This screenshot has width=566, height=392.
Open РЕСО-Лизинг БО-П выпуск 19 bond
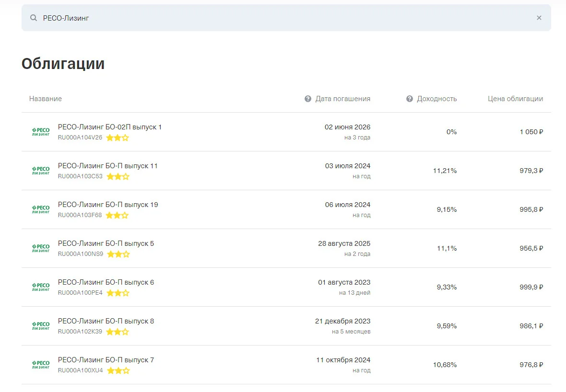pos(108,205)
